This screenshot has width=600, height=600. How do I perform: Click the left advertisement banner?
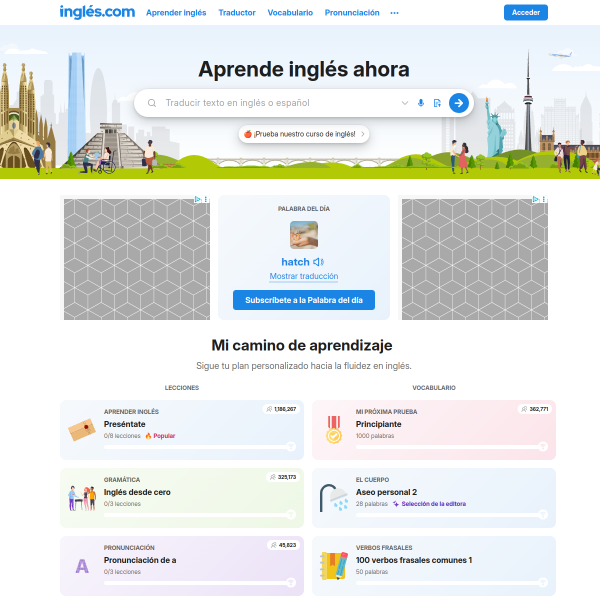point(137,259)
